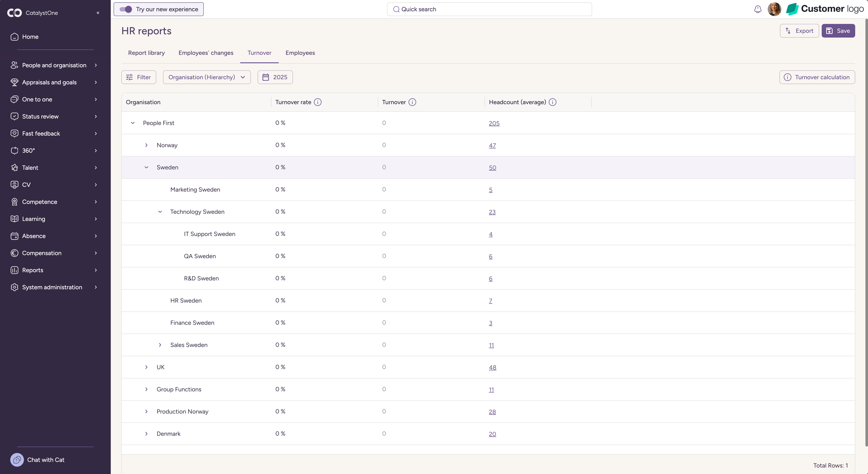The image size is (868, 474).
Task: Open the 2025 year date picker
Action: (x=275, y=77)
